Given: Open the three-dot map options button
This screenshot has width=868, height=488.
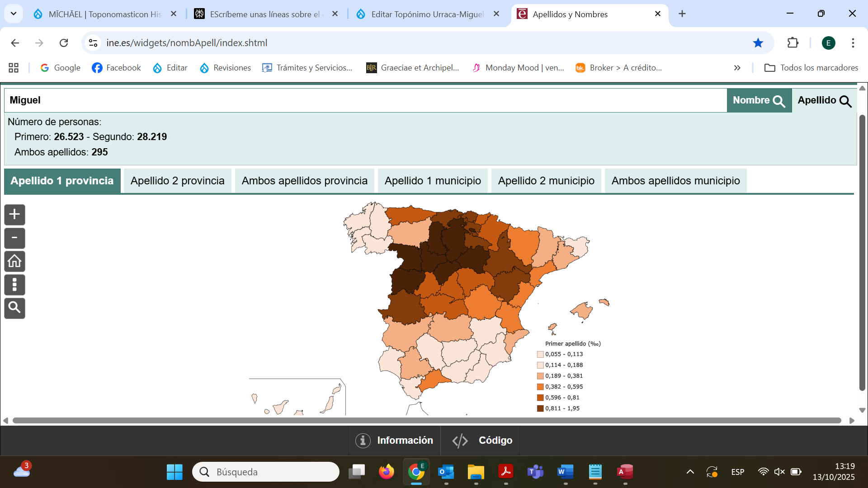Looking at the screenshot, I should click(x=14, y=285).
